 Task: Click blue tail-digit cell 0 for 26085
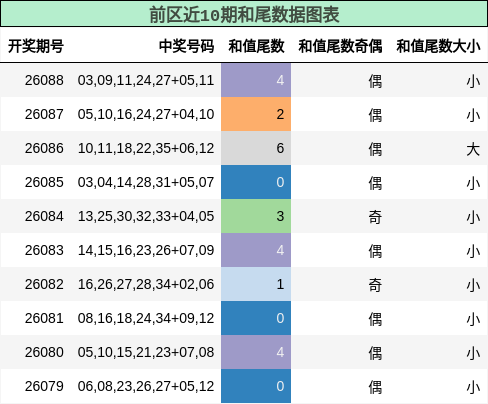pyautogui.click(x=256, y=182)
